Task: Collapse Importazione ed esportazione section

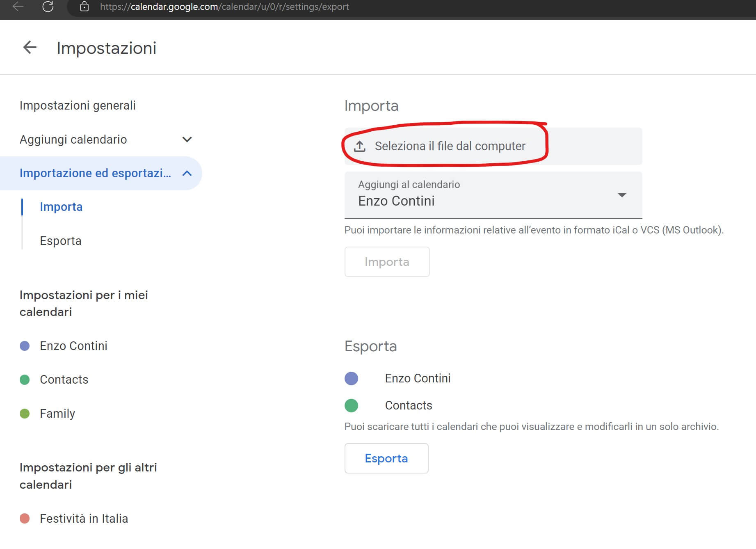Action: 187,173
